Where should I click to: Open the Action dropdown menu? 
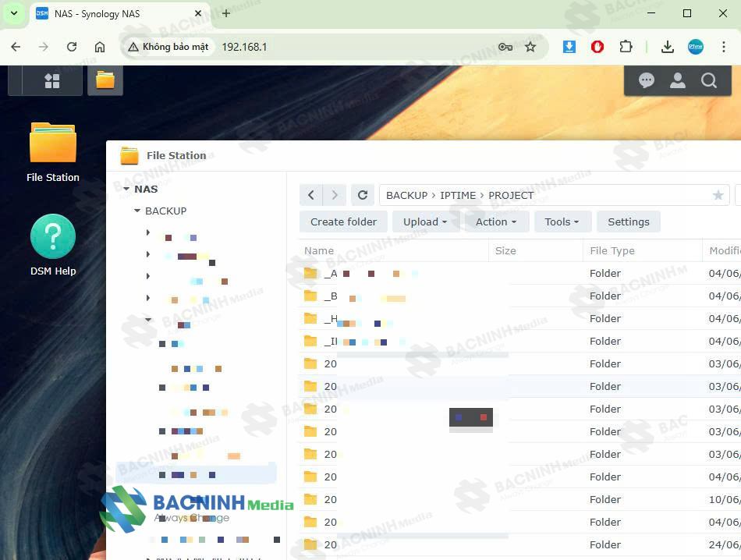pyautogui.click(x=496, y=222)
